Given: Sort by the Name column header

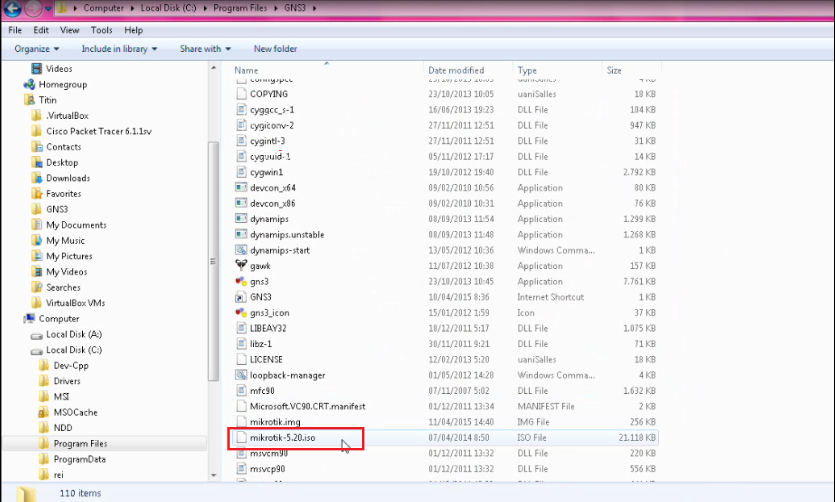Looking at the screenshot, I should (x=246, y=70).
